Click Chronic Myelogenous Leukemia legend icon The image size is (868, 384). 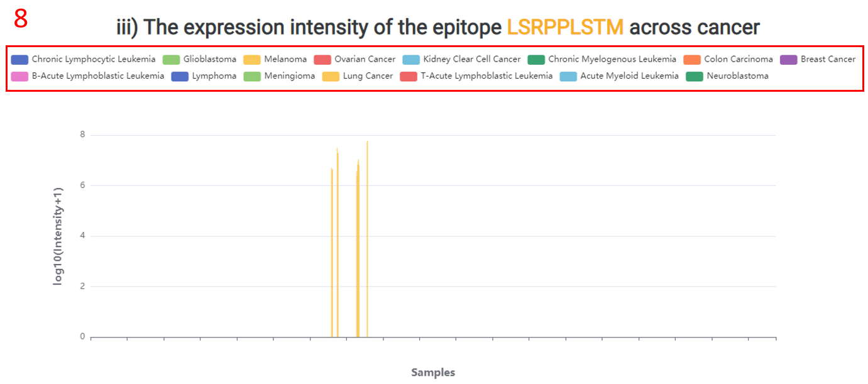click(x=536, y=60)
